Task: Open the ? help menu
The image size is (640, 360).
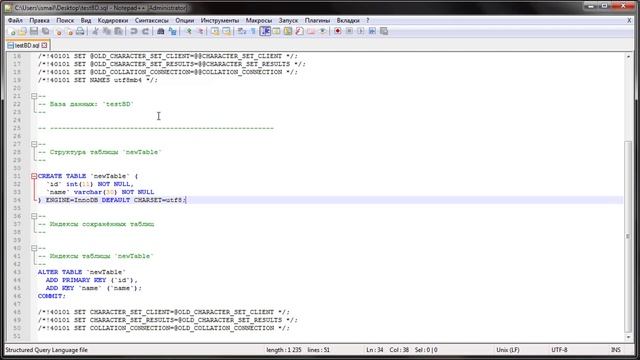Action: coord(367,20)
